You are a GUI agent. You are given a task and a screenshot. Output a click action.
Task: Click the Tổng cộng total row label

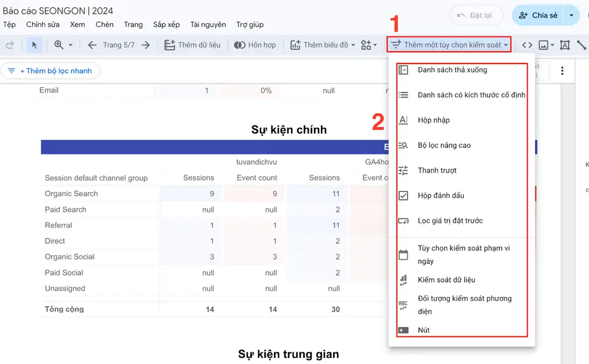pyautogui.click(x=64, y=310)
